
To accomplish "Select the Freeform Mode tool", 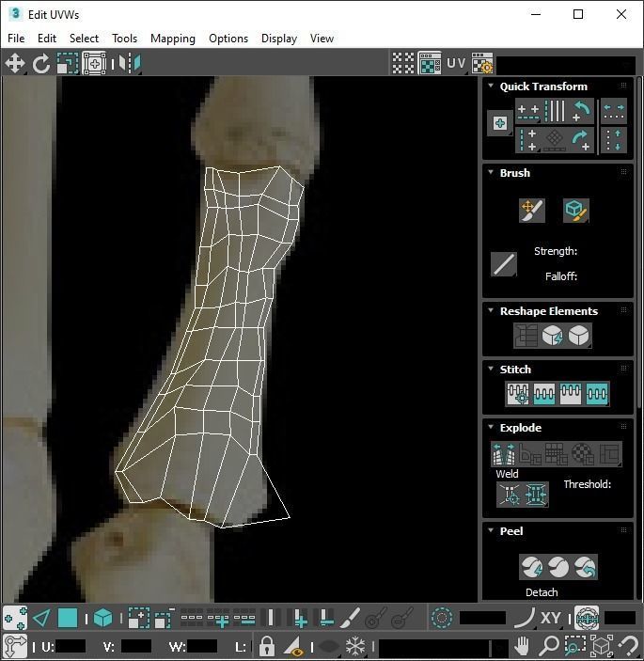I will (94, 63).
